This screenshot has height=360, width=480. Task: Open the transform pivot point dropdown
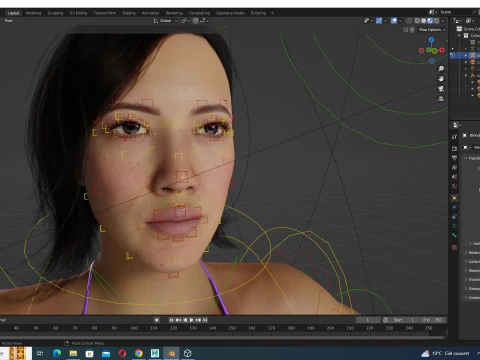(x=185, y=21)
